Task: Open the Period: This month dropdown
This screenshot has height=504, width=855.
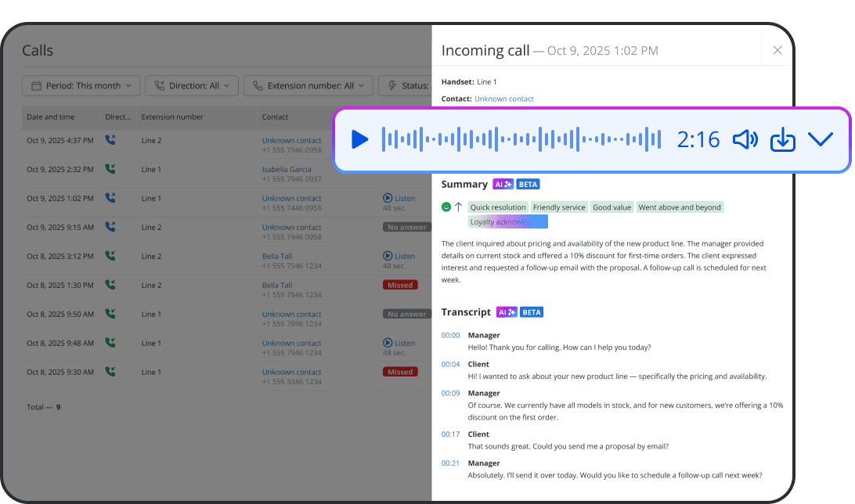Action: click(x=81, y=85)
